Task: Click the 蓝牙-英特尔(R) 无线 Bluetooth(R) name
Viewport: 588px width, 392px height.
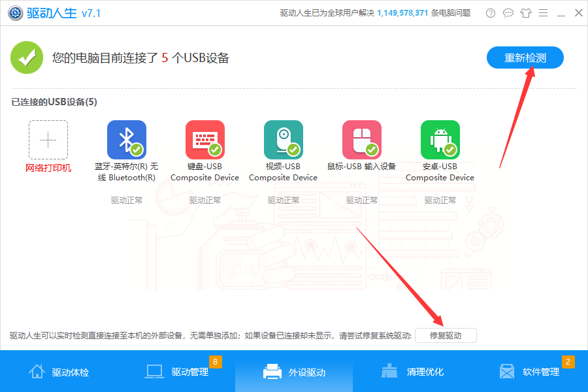Action: tap(127, 172)
